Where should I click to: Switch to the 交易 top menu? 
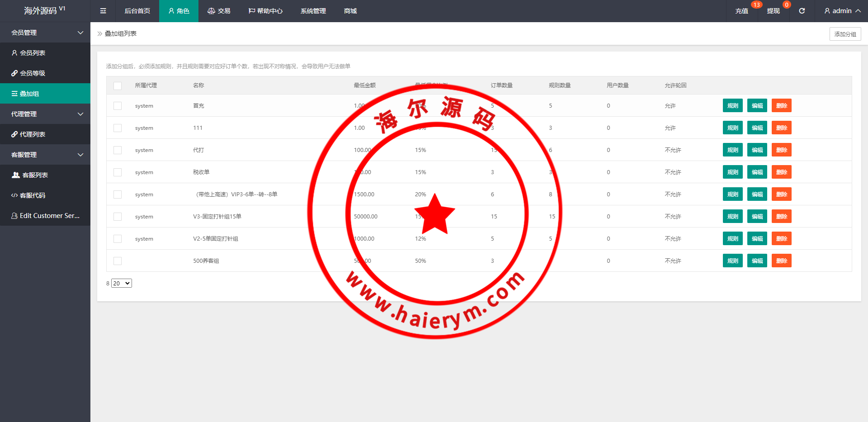click(219, 11)
